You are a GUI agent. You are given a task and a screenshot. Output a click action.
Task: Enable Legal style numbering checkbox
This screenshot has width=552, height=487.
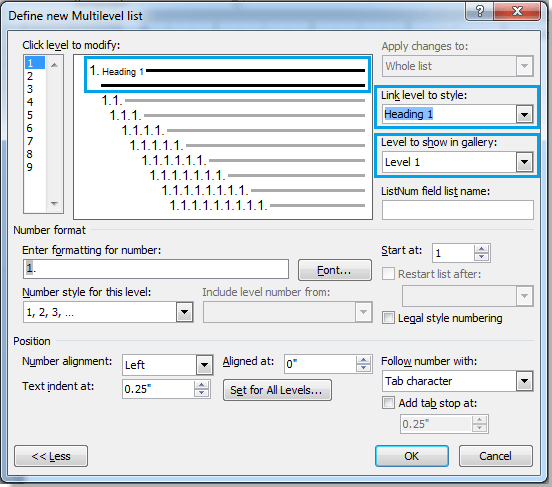point(388,318)
